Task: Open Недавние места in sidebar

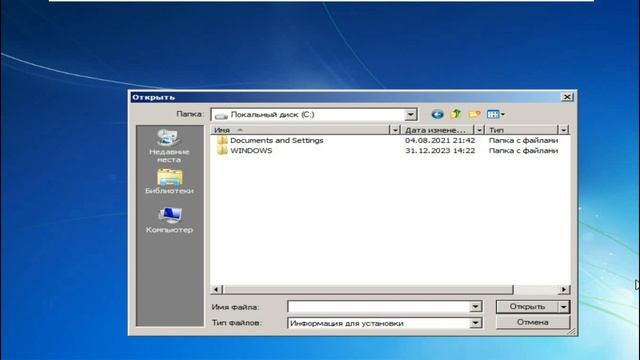Action: click(169, 146)
